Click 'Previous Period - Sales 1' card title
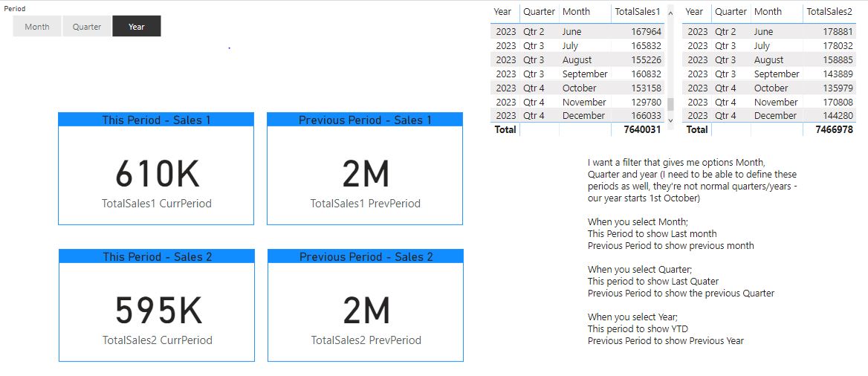The image size is (868, 376). tap(365, 120)
